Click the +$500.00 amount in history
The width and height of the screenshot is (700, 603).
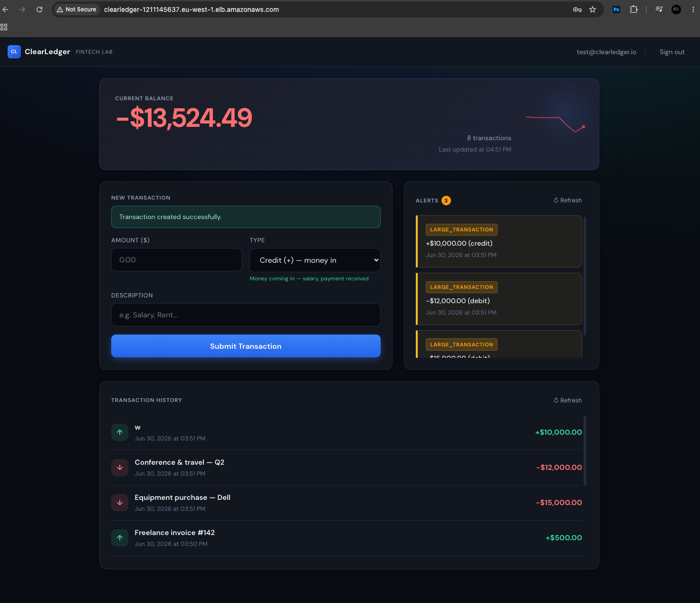tap(564, 538)
